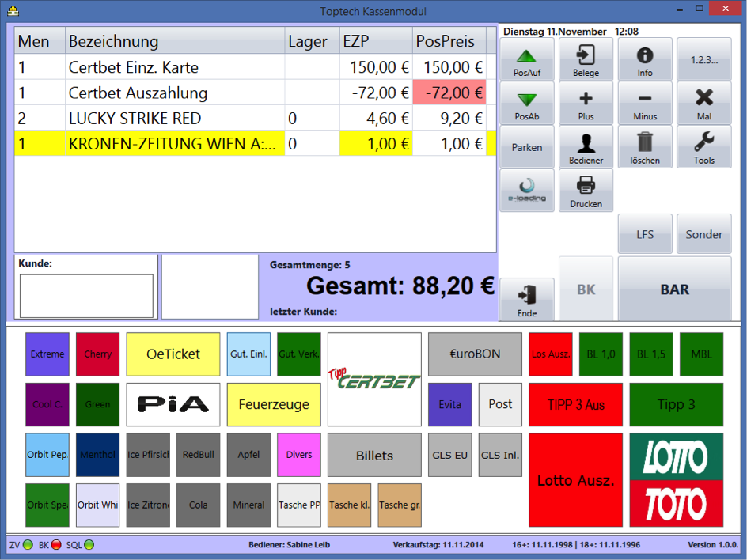The height and width of the screenshot is (560, 747).
Task: Click the Parken button
Action: (x=527, y=146)
